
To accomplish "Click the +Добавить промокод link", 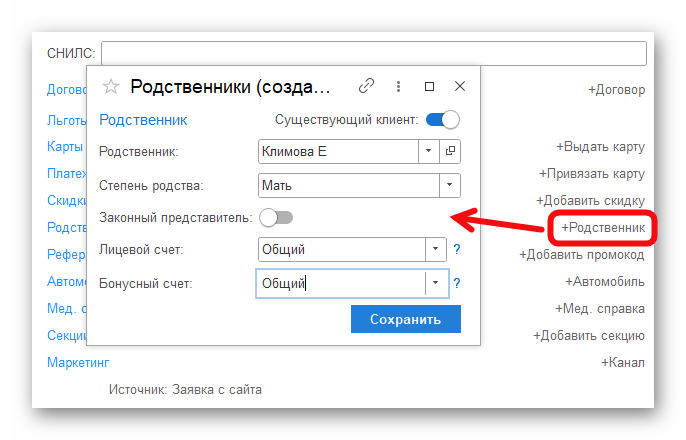I will (x=582, y=255).
